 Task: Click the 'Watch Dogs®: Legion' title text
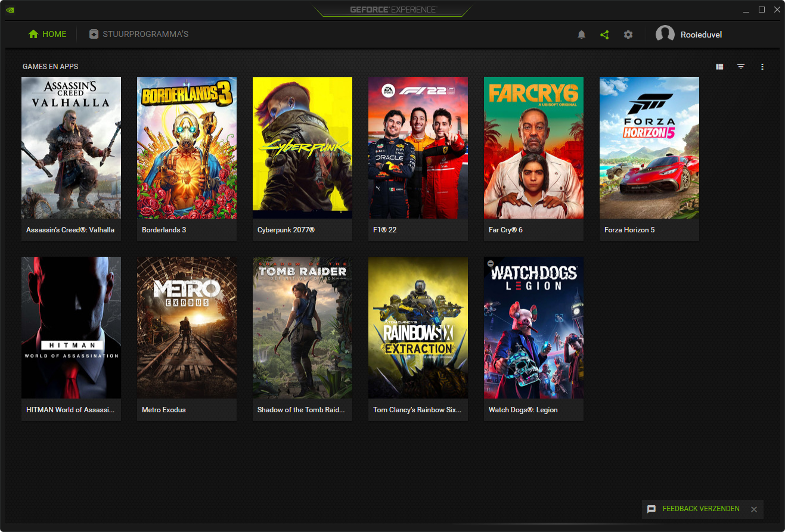click(523, 410)
